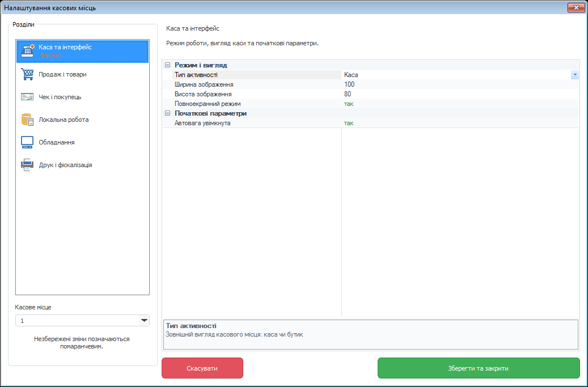Click the monitor icon for Обладнання
588x387 pixels.
coord(27,142)
